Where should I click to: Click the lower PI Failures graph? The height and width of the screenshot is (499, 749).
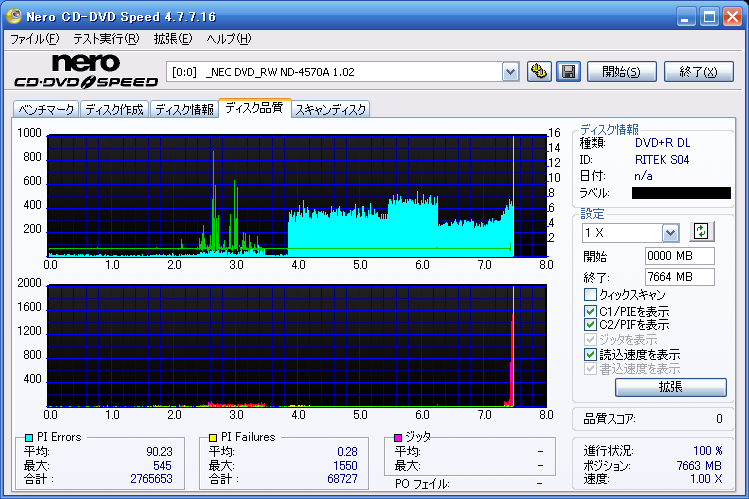297,346
